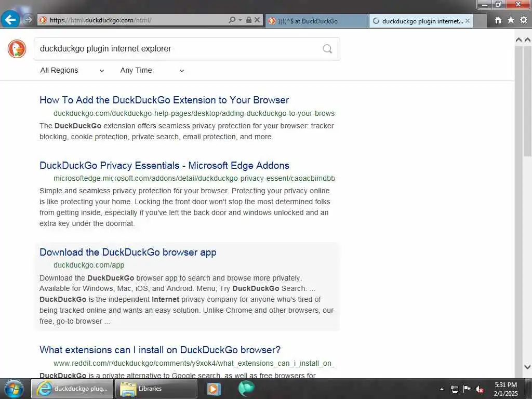Open the network tray icon
The height and width of the screenshot is (399, 532).
[454, 389]
